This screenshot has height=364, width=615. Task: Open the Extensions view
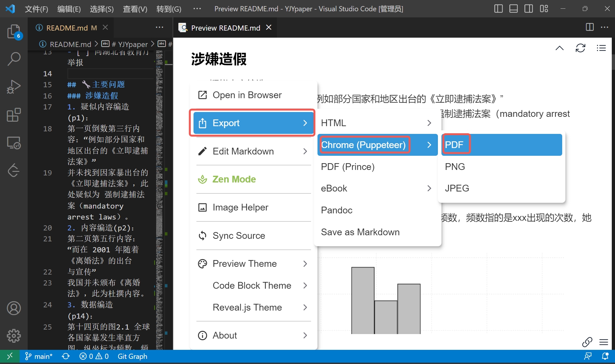(14, 115)
